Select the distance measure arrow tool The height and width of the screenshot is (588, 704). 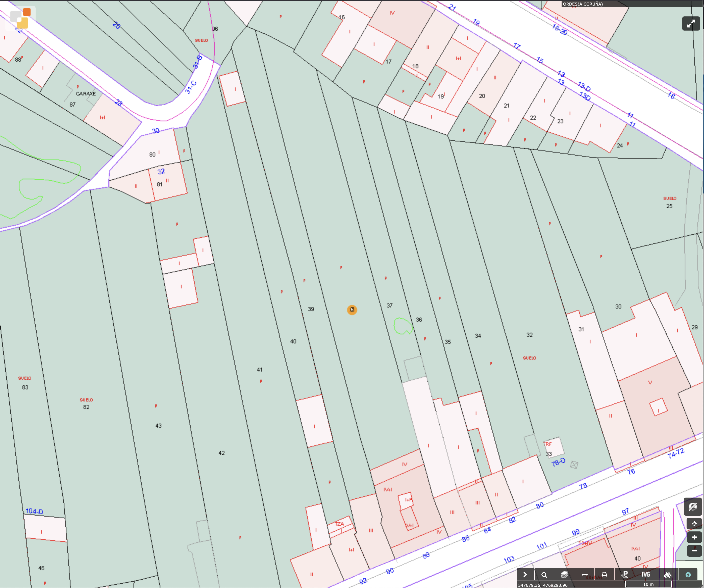584,575
